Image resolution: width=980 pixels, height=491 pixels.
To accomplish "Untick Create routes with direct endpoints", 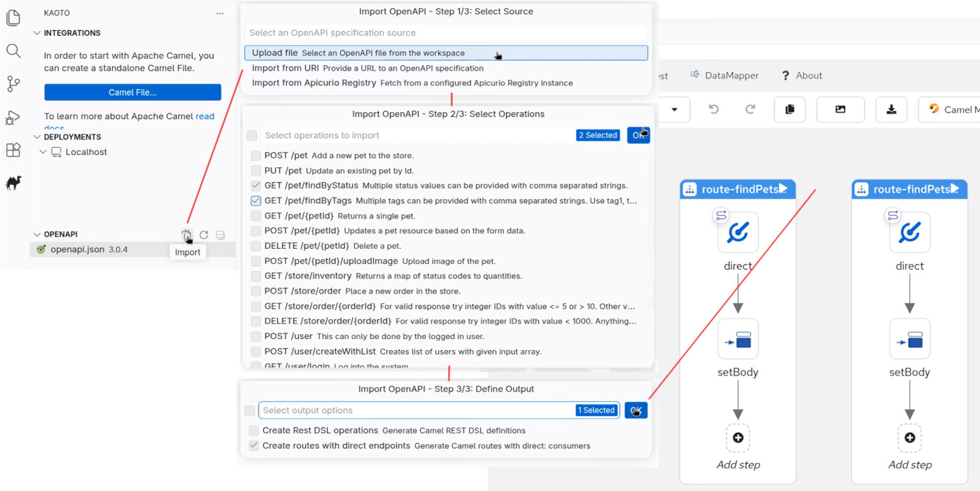I will point(253,445).
